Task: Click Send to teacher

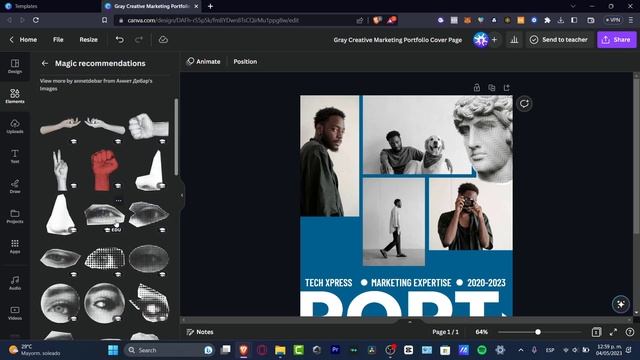Action: [559, 40]
